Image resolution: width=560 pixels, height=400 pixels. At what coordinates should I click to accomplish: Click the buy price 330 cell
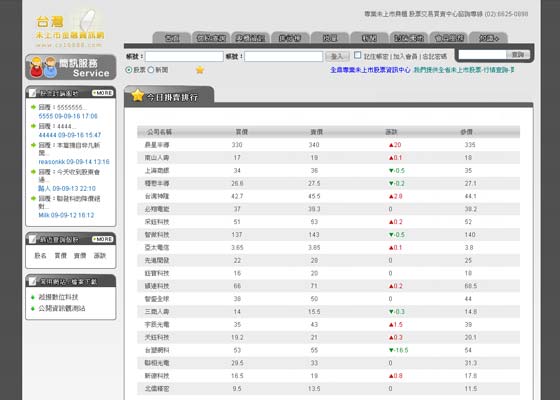[x=237, y=145]
